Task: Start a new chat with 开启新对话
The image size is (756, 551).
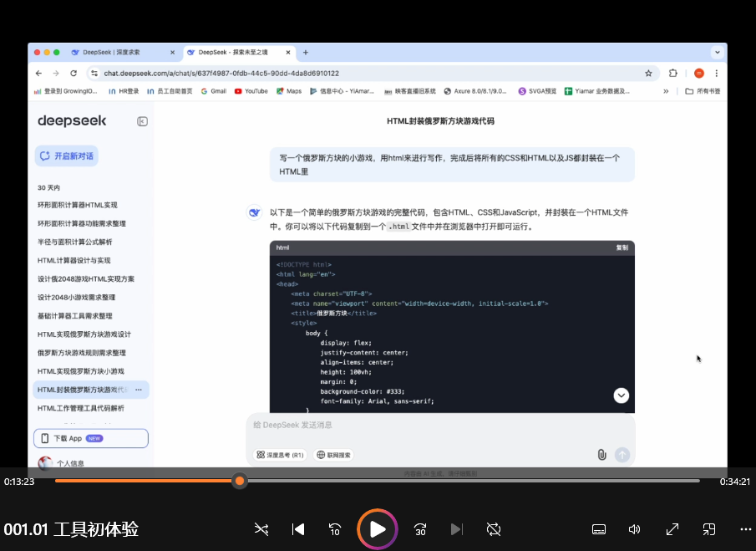Action: [67, 156]
